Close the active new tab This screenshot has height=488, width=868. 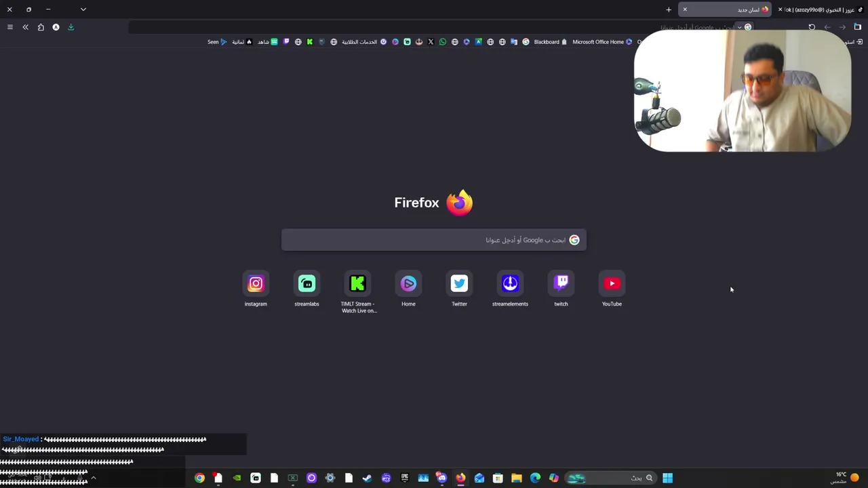685,9
